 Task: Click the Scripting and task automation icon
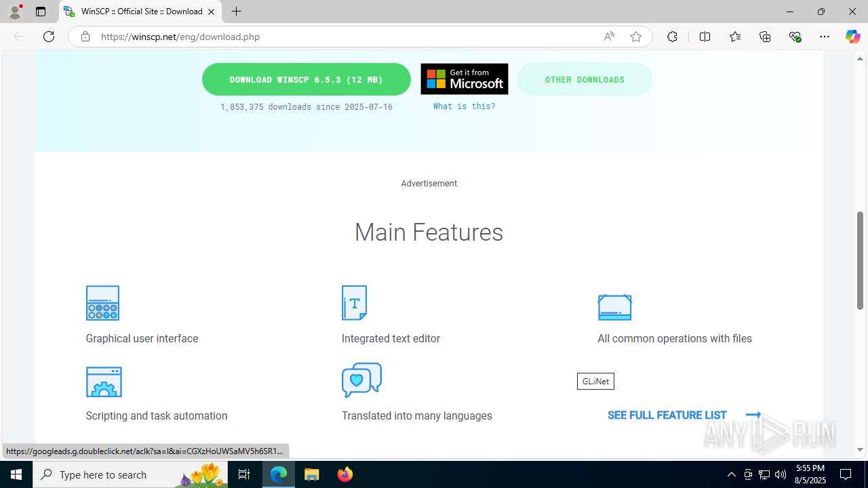pos(104,382)
